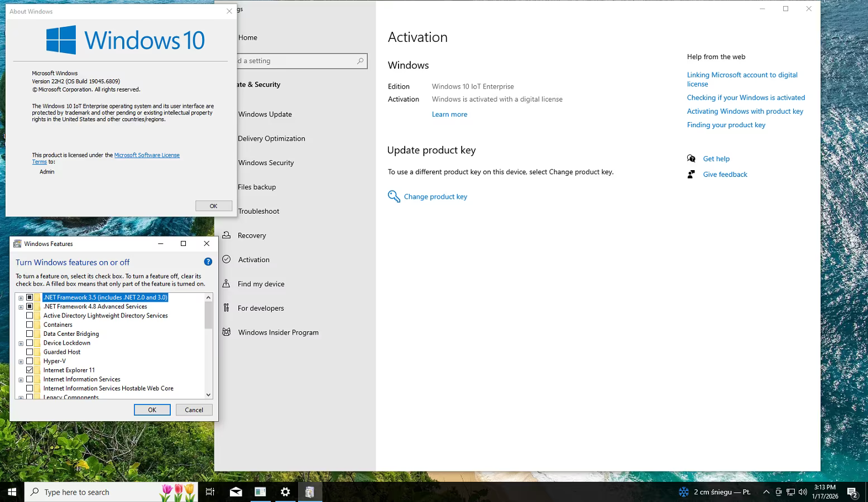Expand the .NET Framework 4.8 Advanced Services node
This screenshot has width=868, height=502.
(x=21, y=307)
